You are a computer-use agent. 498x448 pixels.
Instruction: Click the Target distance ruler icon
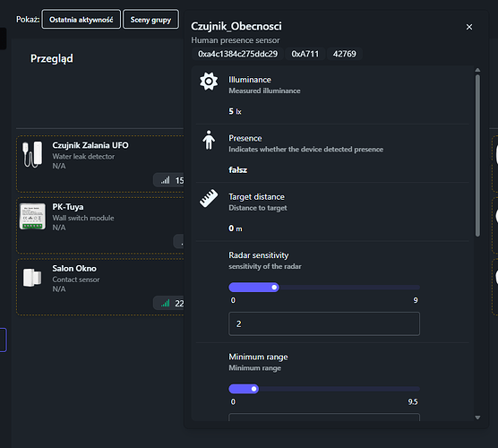click(x=209, y=198)
